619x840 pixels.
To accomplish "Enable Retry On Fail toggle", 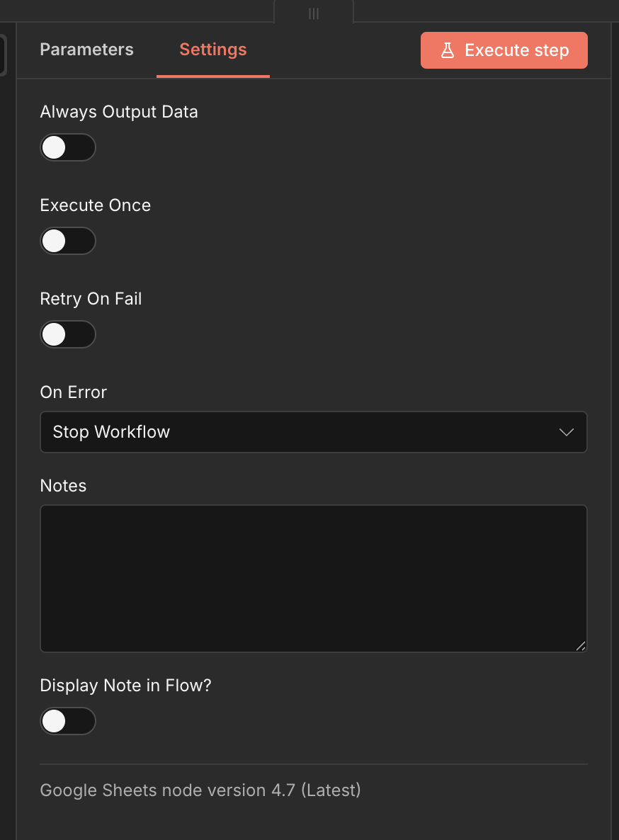I will coord(68,334).
